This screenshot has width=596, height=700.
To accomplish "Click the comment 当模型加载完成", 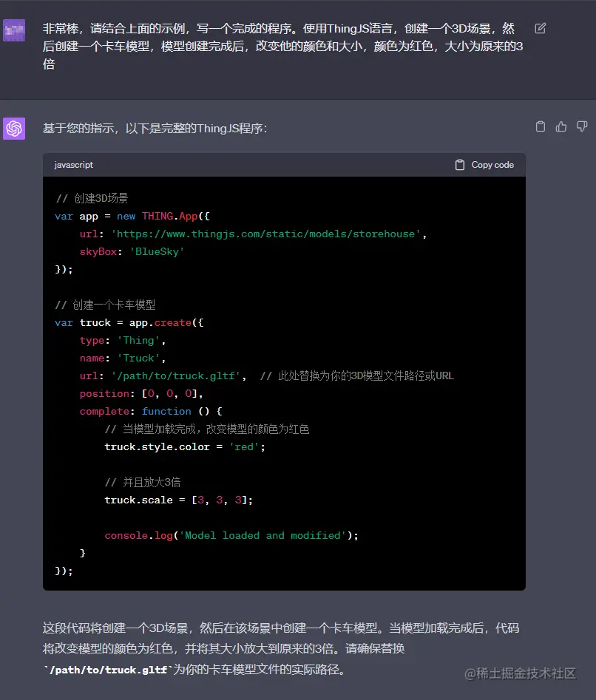I will click(207, 429).
